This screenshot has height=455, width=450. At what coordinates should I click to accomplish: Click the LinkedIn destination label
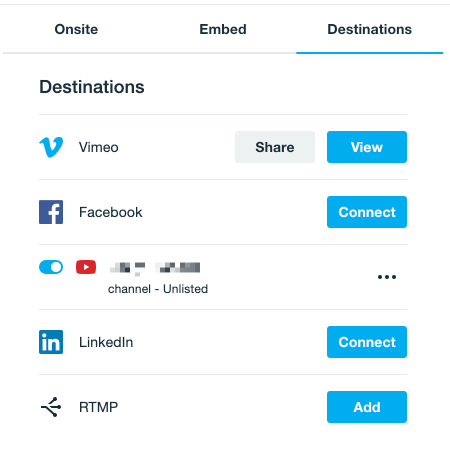pos(106,342)
